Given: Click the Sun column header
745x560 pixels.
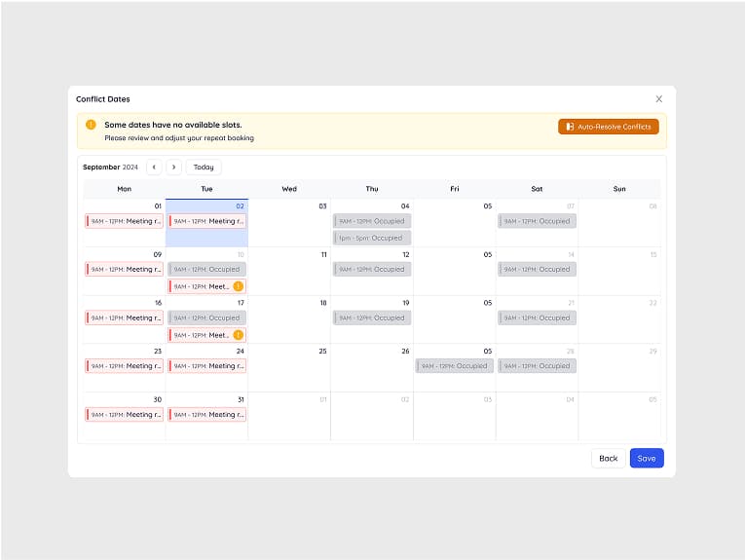Looking at the screenshot, I should [x=619, y=189].
